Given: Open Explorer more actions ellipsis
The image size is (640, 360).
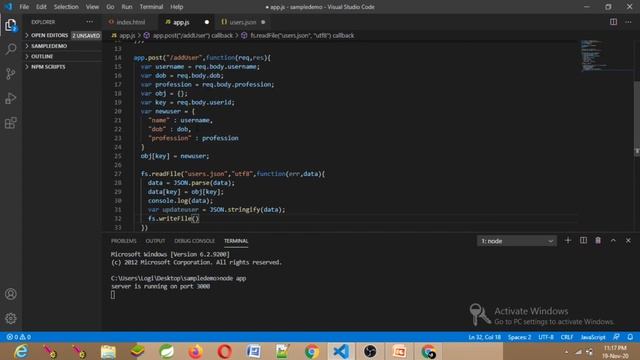Looking at the screenshot, I should 89,22.
